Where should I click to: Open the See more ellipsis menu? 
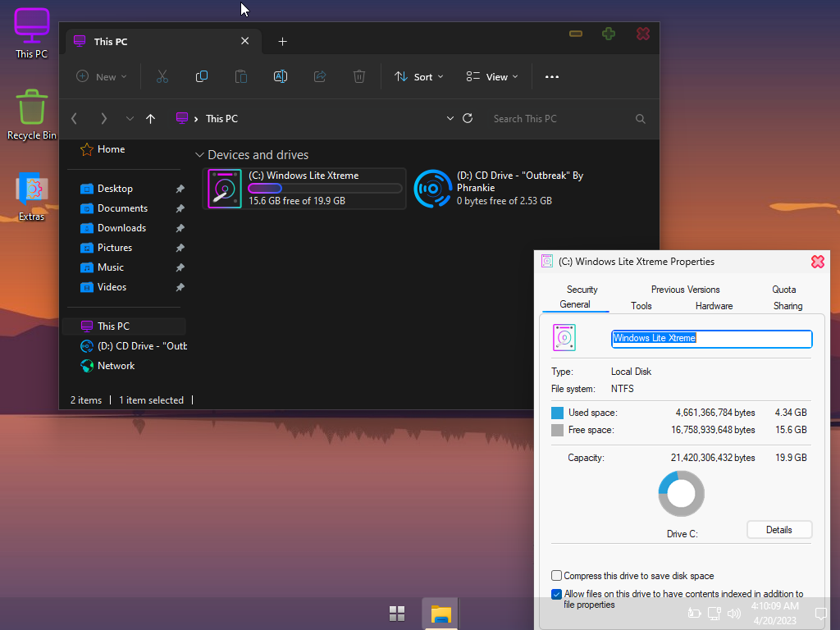point(552,76)
